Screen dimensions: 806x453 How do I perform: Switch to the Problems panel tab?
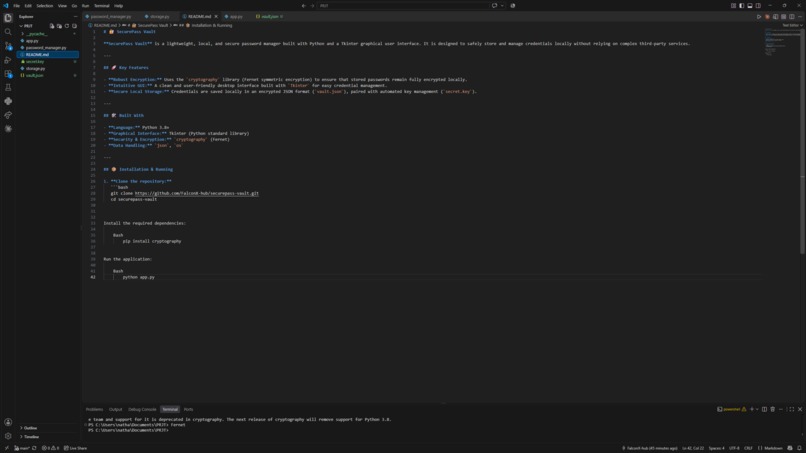pyautogui.click(x=94, y=409)
